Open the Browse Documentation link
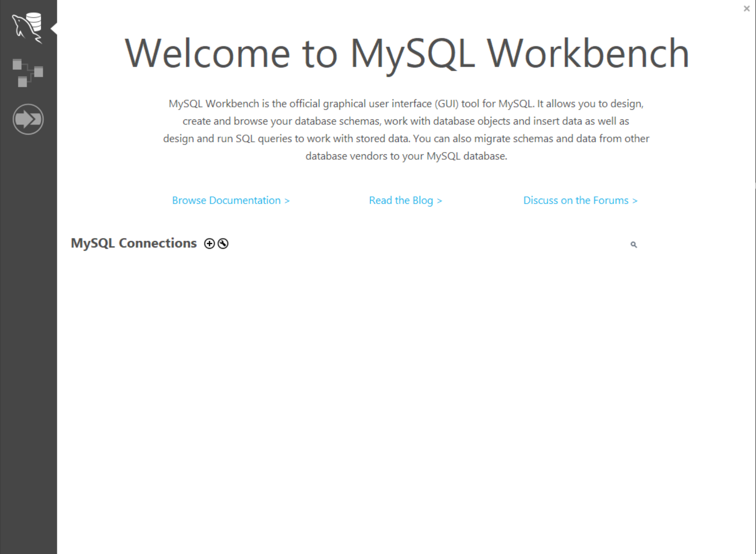 coord(231,200)
